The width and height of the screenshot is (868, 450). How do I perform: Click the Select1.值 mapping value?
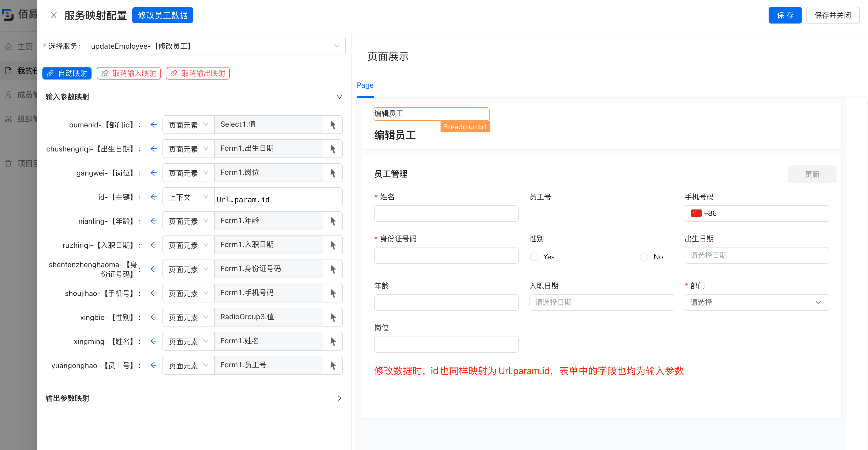[269, 125]
